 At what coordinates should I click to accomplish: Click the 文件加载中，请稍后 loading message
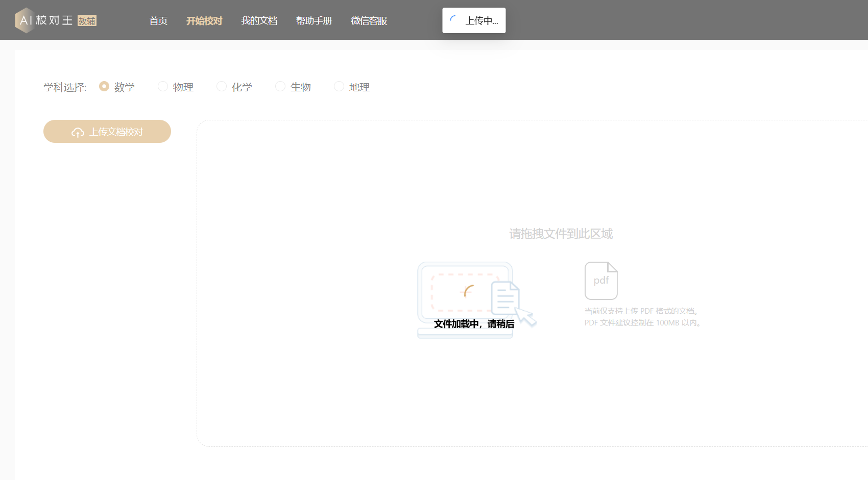pos(474,324)
